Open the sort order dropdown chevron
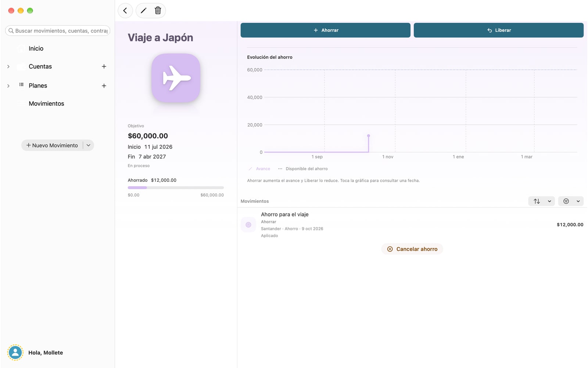 click(x=549, y=201)
